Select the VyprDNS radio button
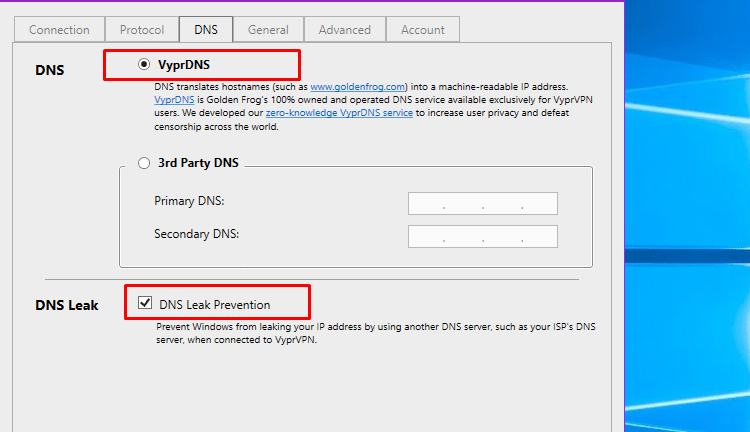 144,64
